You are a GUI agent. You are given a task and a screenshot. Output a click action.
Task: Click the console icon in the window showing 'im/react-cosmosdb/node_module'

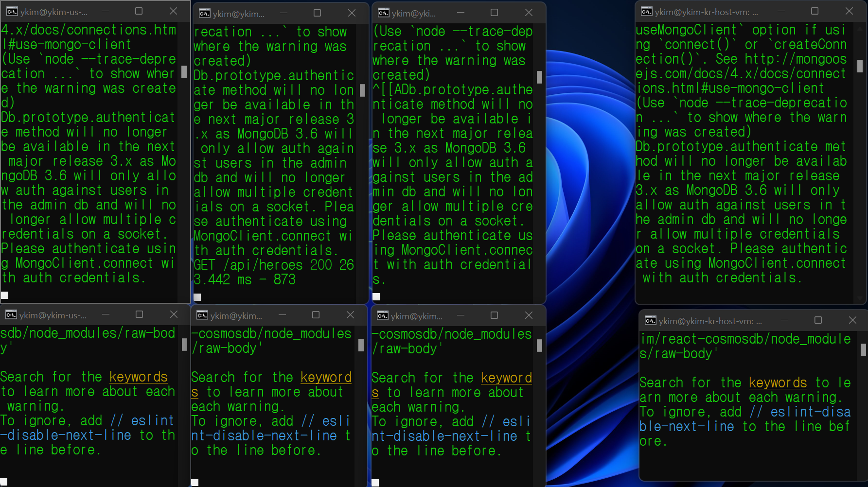click(650, 321)
